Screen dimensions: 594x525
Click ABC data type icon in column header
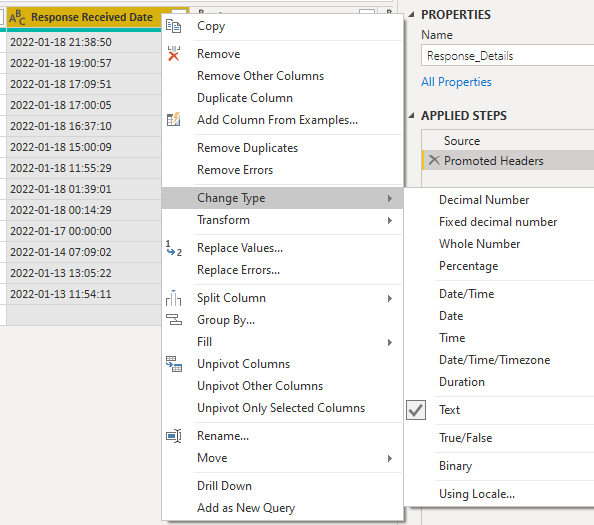17,17
